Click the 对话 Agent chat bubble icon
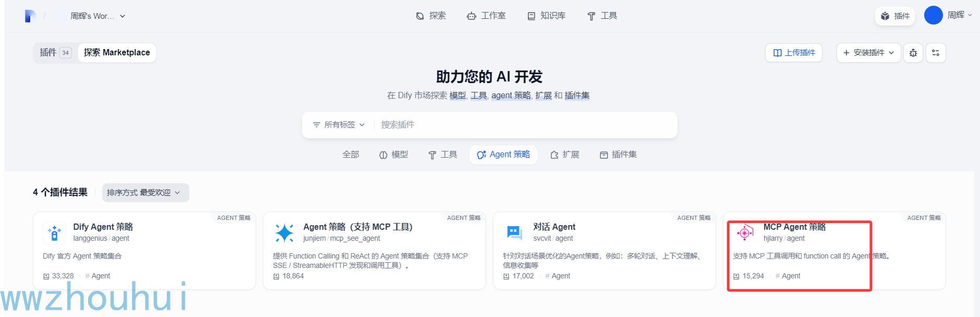The height and width of the screenshot is (317, 980). [514, 233]
